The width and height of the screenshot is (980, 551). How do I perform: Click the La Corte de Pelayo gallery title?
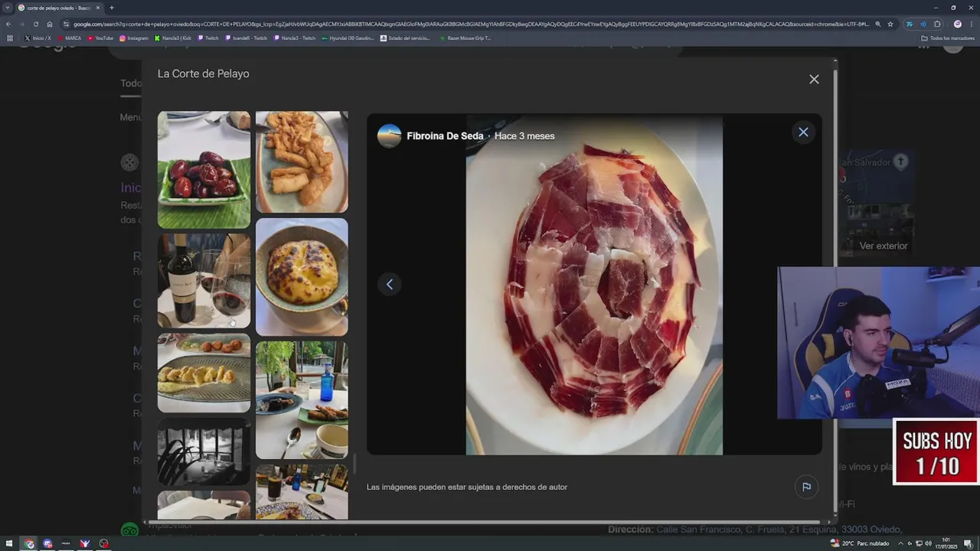pyautogui.click(x=204, y=74)
